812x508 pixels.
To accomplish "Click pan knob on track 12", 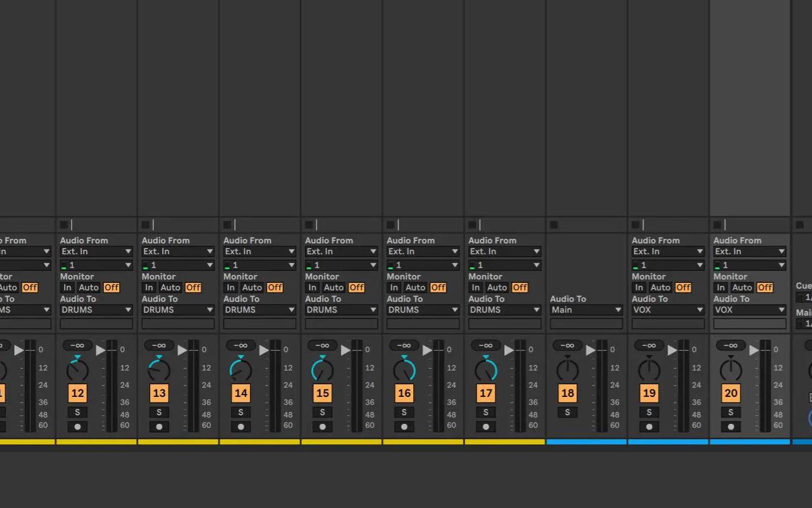I will (x=77, y=369).
